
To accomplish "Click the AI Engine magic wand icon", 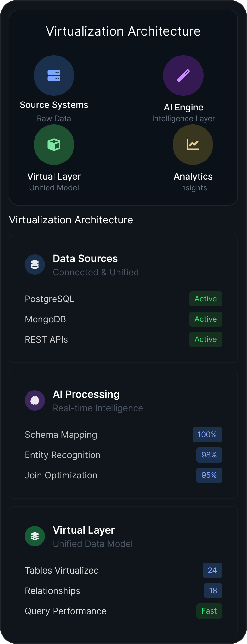I will point(183,76).
